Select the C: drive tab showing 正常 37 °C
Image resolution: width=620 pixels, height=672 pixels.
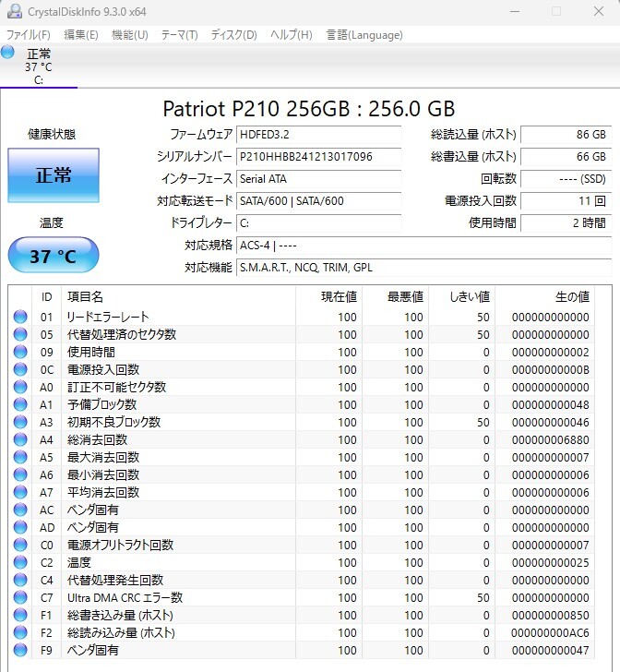[39, 66]
